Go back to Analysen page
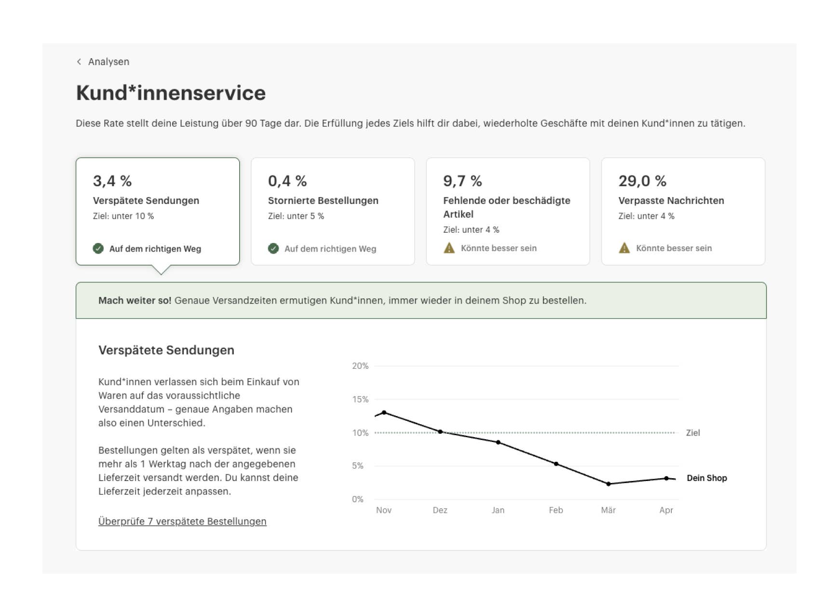The image size is (840, 616). pyautogui.click(x=108, y=62)
